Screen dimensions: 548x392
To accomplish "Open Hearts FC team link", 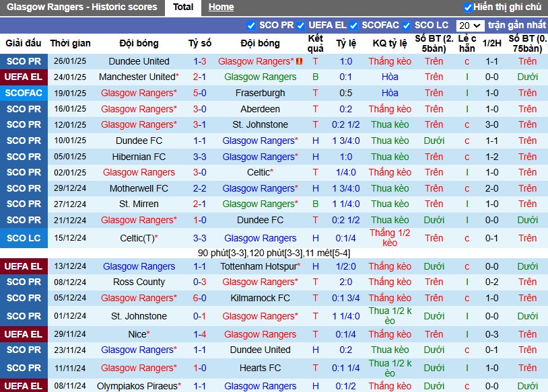I will (260, 368).
